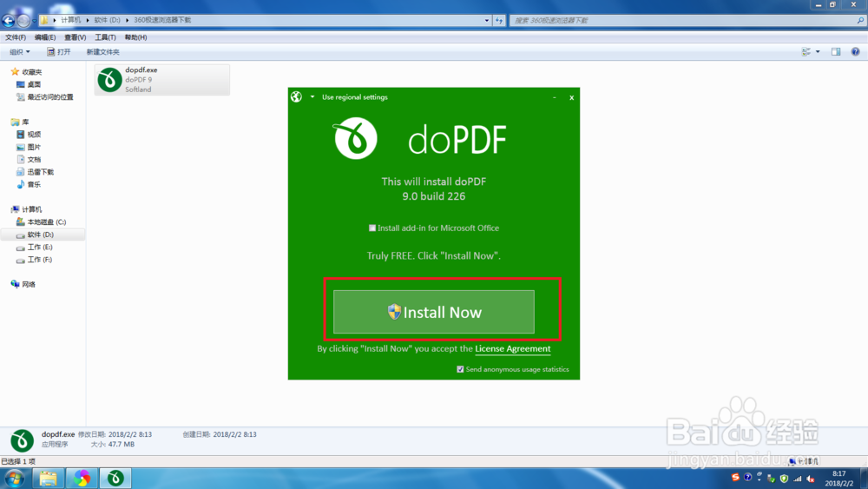
Task: Select 计算机 in the navigation pane
Action: coord(26,209)
